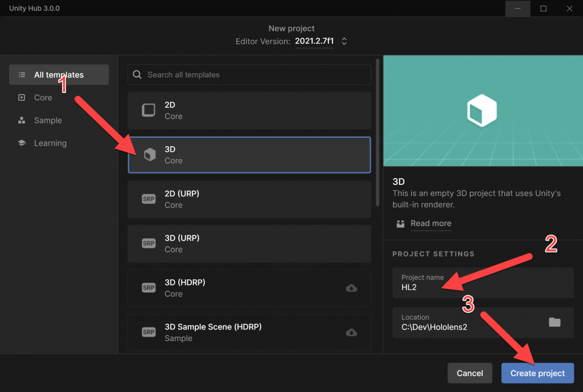Select the 2D Core template

(249, 110)
